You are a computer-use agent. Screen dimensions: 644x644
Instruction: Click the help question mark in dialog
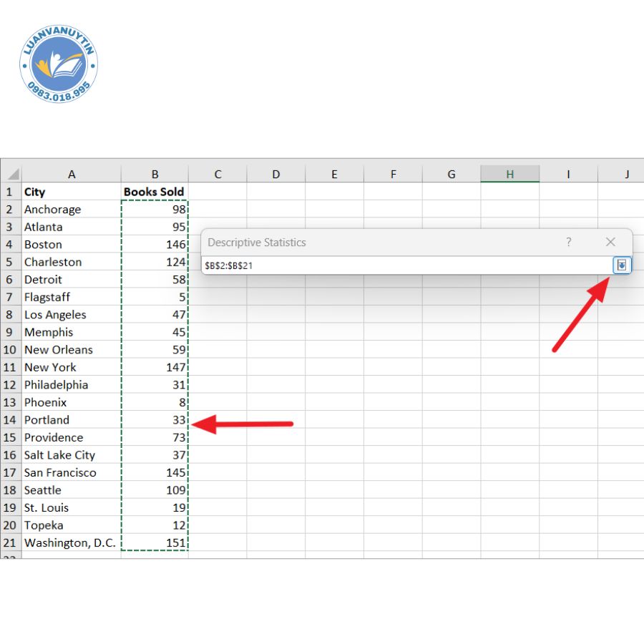click(x=569, y=243)
